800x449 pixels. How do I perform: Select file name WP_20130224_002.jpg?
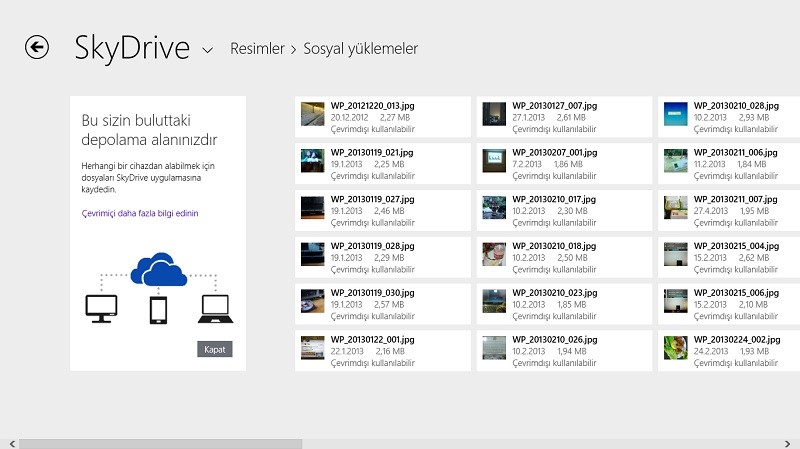click(737, 340)
